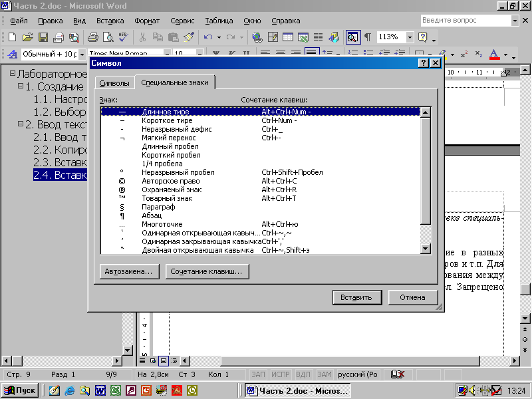Activate the Format Painter brush

point(189,37)
